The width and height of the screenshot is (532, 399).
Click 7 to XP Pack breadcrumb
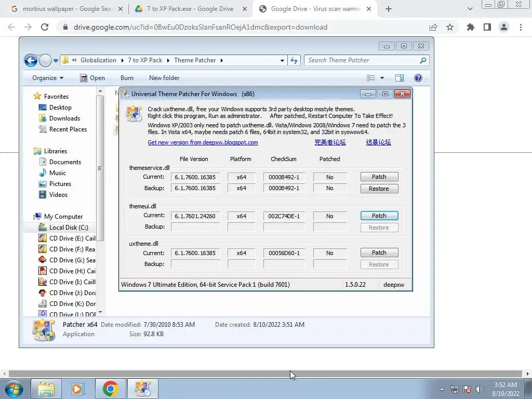coord(145,60)
